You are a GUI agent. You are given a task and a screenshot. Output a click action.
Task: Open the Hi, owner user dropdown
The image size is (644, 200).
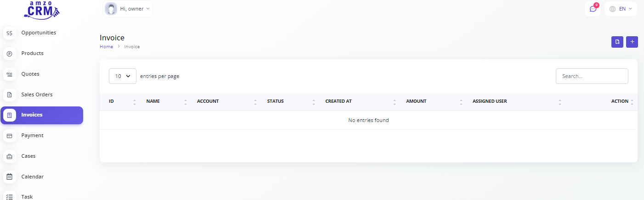tap(128, 9)
